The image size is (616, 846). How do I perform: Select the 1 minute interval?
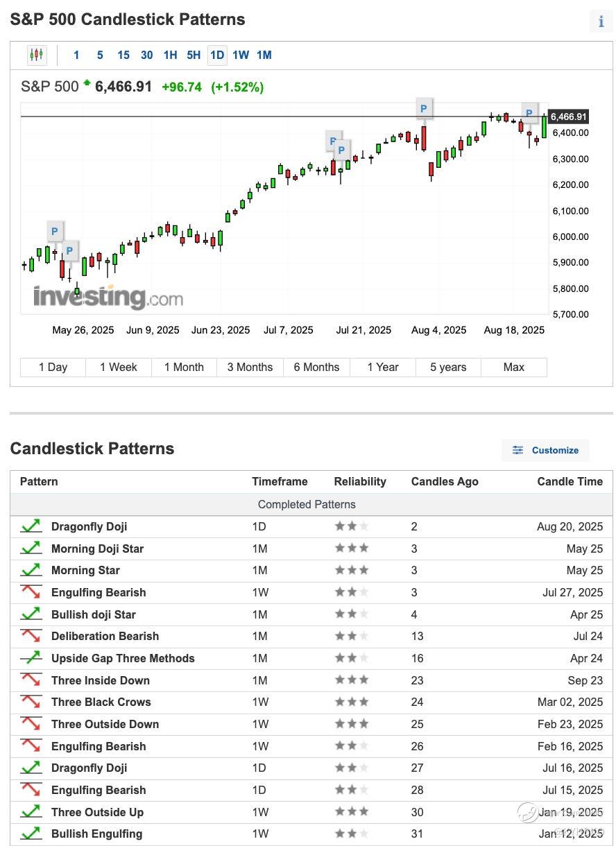(76, 55)
